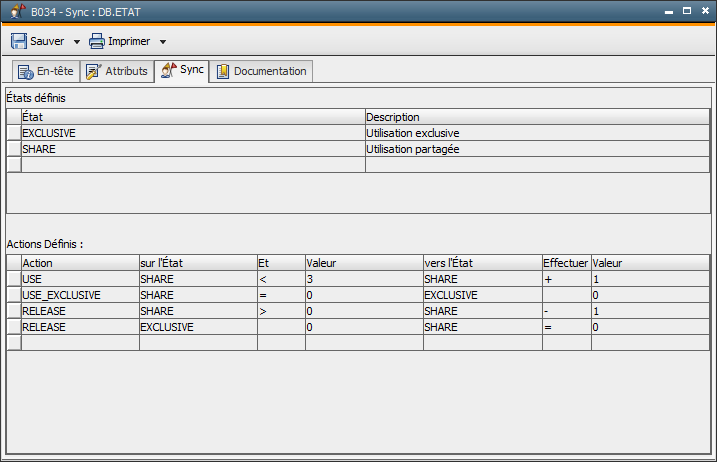717x462 pixels.
Task: Click the Effectuer '+' cell in USE row
Action: 566,280
